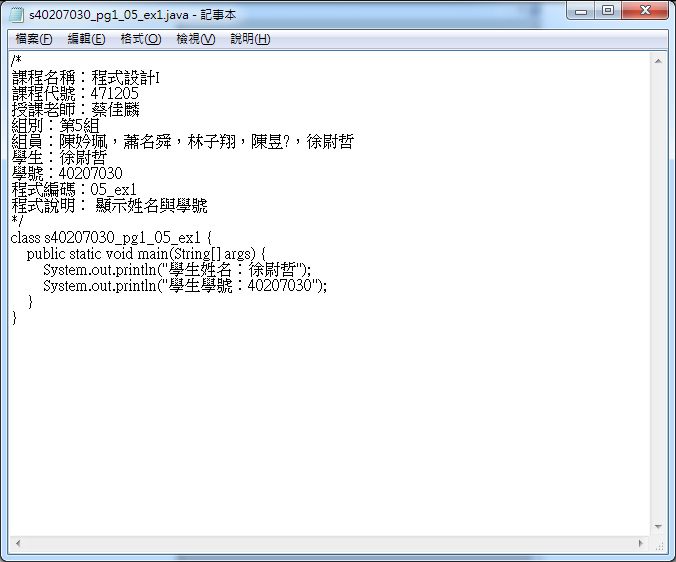This screenshot has width=676, height=562.
Task: Open the 檔案(F) menu
Action: point(34,39)
